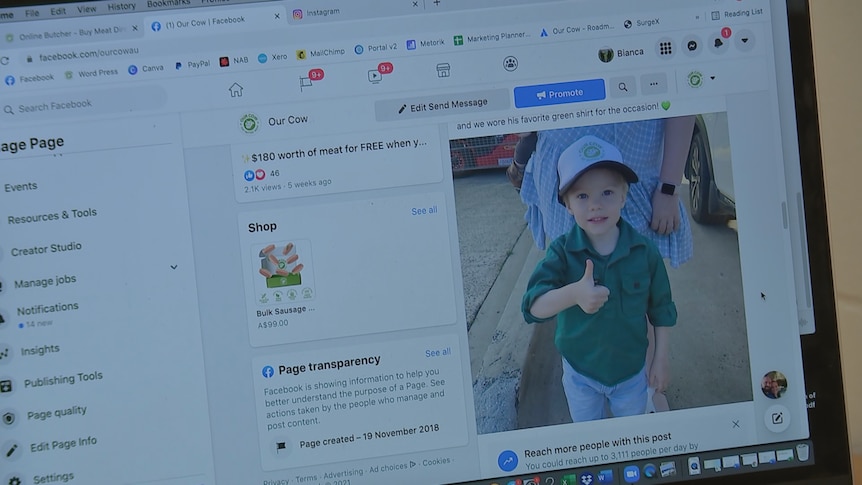Open the PayPal bookmark
This screenshot has height=485, width=862.
[192, 65]
